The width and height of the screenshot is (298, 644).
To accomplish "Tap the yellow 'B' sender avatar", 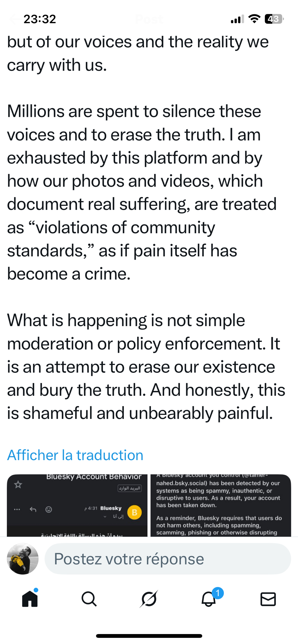I will pos(134,512).
